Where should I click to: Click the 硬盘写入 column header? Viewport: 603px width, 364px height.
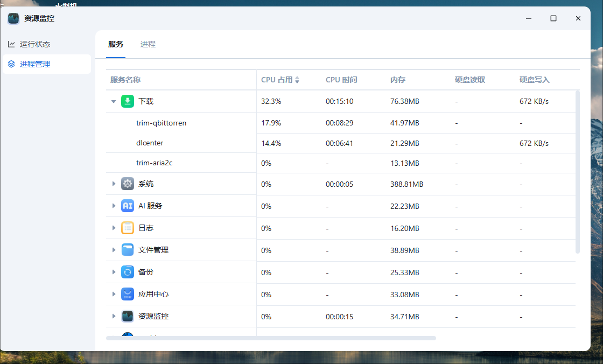point(535,80)
